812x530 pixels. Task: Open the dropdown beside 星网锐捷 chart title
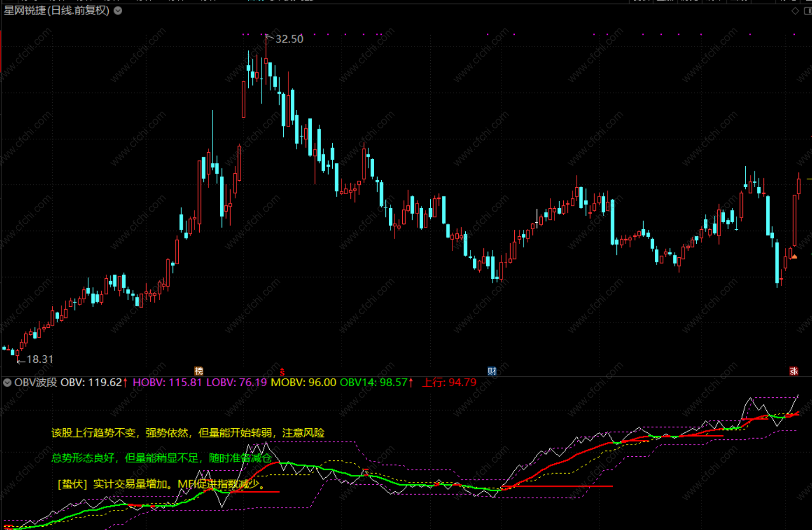(x=118, y=10)
